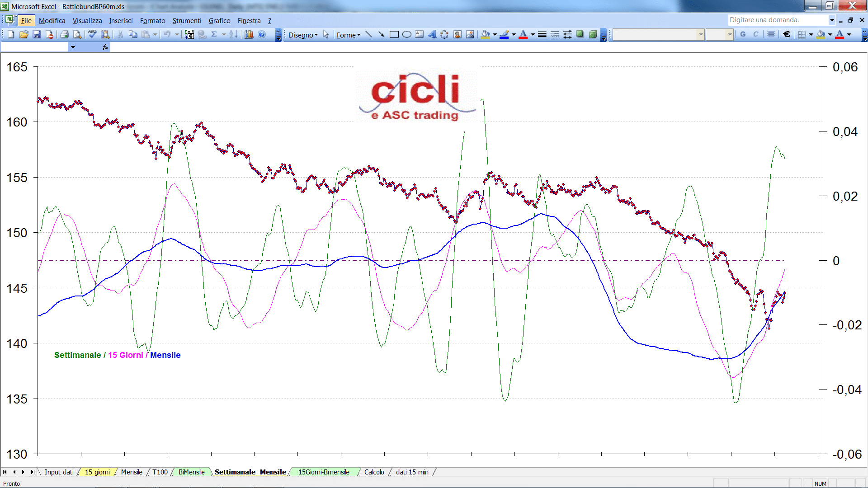Click Insert Picture from File icon
The image size is (868, 488).
click(470, 34)
